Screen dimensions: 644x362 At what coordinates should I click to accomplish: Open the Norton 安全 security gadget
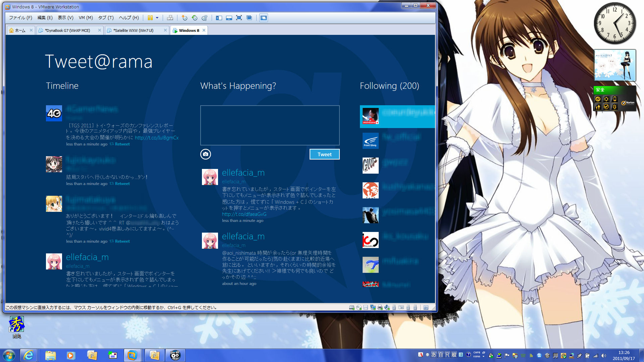(615, 99)
